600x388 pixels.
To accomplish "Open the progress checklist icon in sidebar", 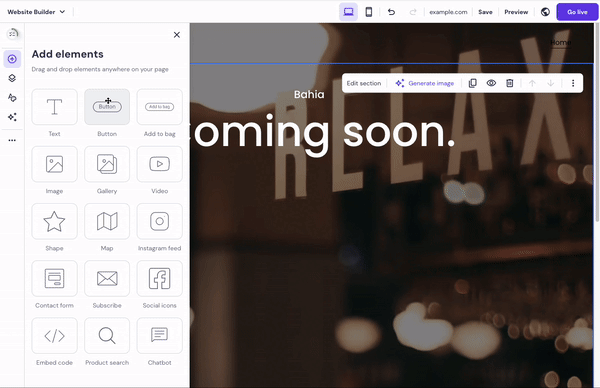I will point(13,34).
